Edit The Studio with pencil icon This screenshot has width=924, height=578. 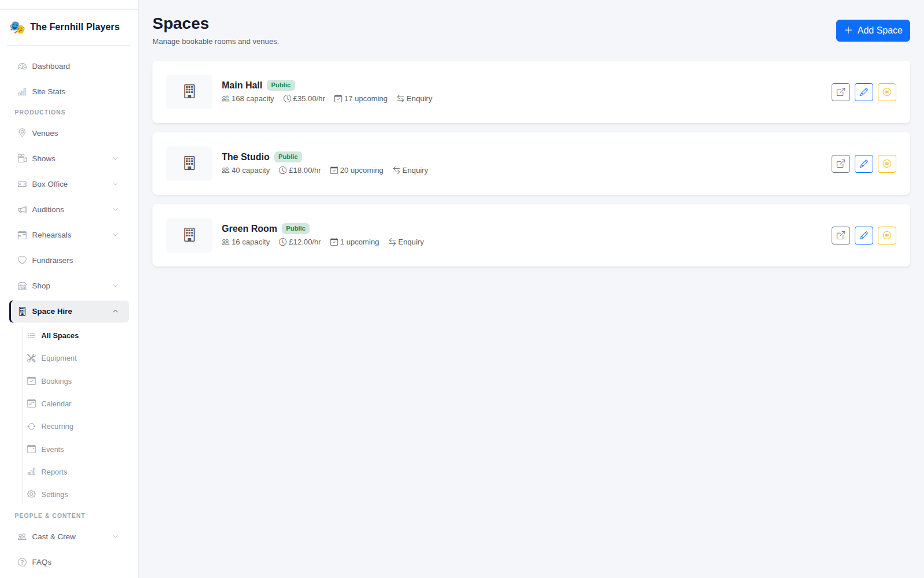[x=864, y=164]
